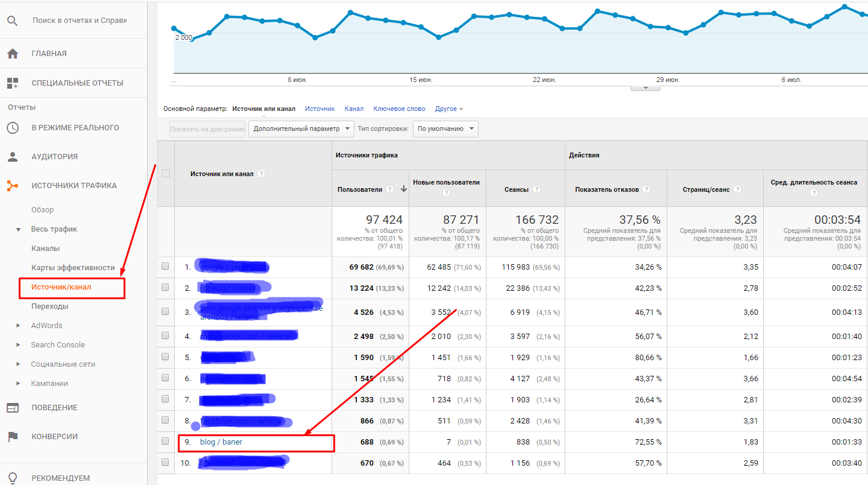Click the blog / baner source link
Viewport: 868px width, 485px height.
(x=221, y=442)
